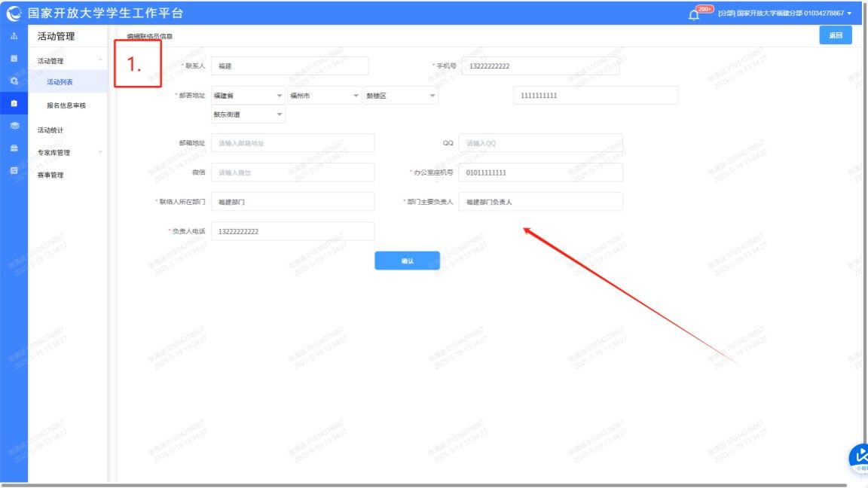Expand the 专家库管理 menu section
Screen dimensions: 868x488
(68, 152)
